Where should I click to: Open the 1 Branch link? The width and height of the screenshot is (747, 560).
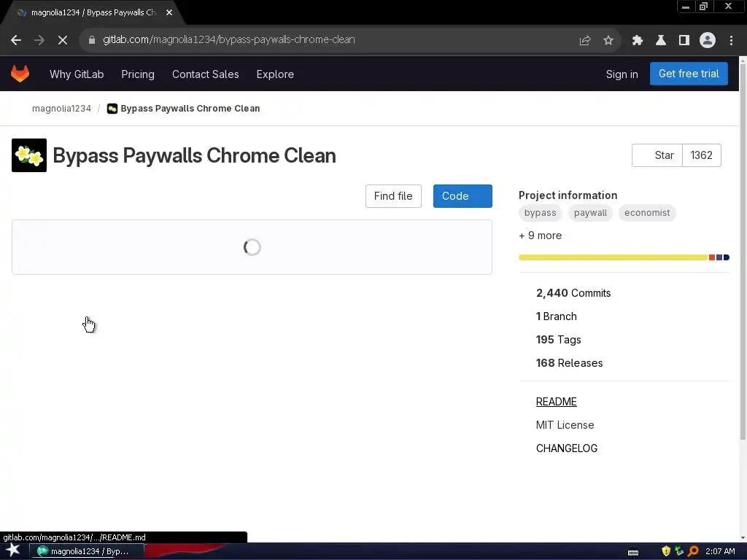click(556, 316)
